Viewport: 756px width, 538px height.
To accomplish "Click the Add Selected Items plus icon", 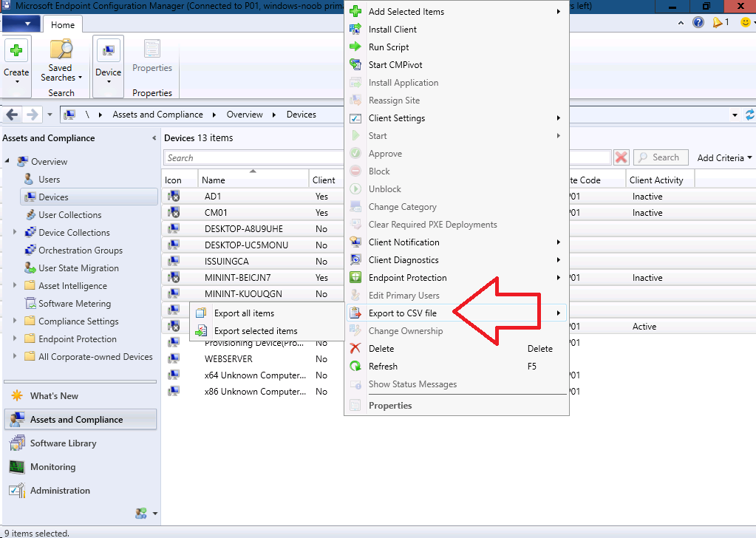I will click(x=355, y=12).
